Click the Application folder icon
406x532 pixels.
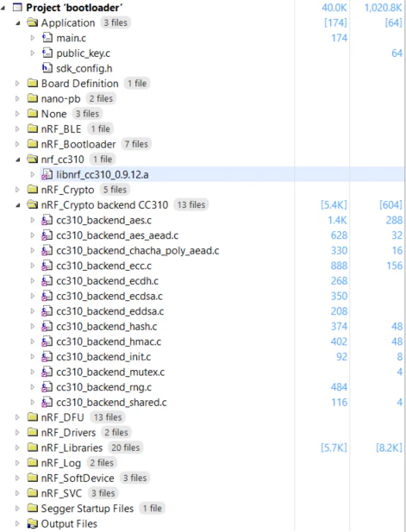click(32, 22)
